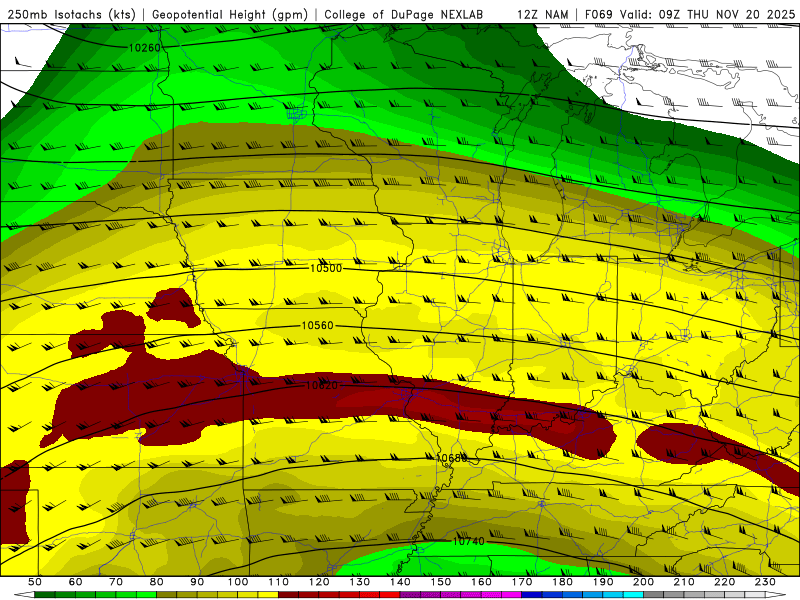Screen dimensions: 800x600
Task: Click the 150 tick label on color scale
Action: tap(441, 582)
